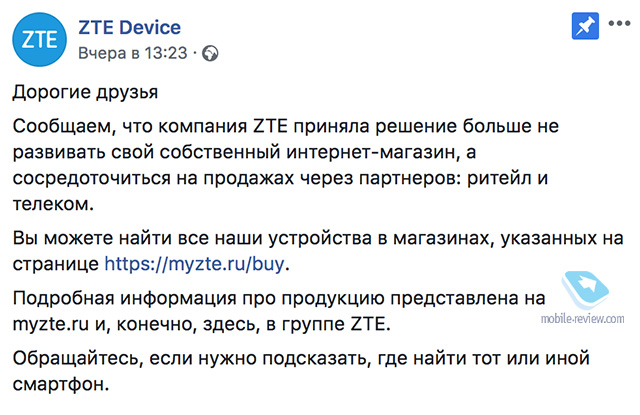Click "Обращайтесь" at last paragraph start

[x=78, y=359]
